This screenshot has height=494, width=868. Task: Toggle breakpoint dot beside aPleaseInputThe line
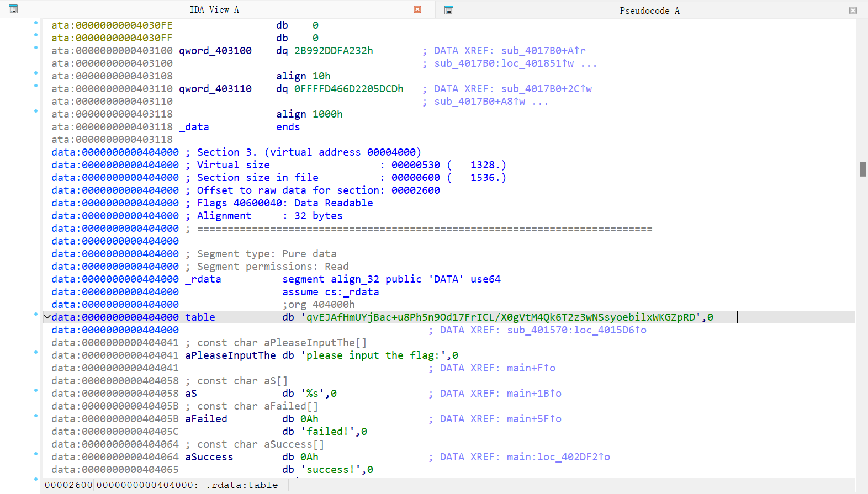coord(36,352)
